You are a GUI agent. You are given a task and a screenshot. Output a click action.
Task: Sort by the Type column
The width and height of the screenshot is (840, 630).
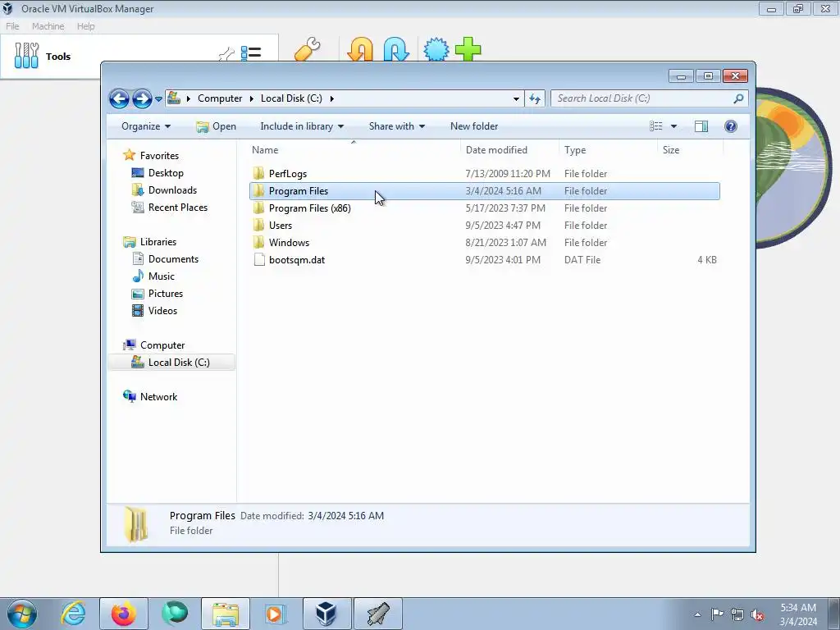(x=608, y=150)
